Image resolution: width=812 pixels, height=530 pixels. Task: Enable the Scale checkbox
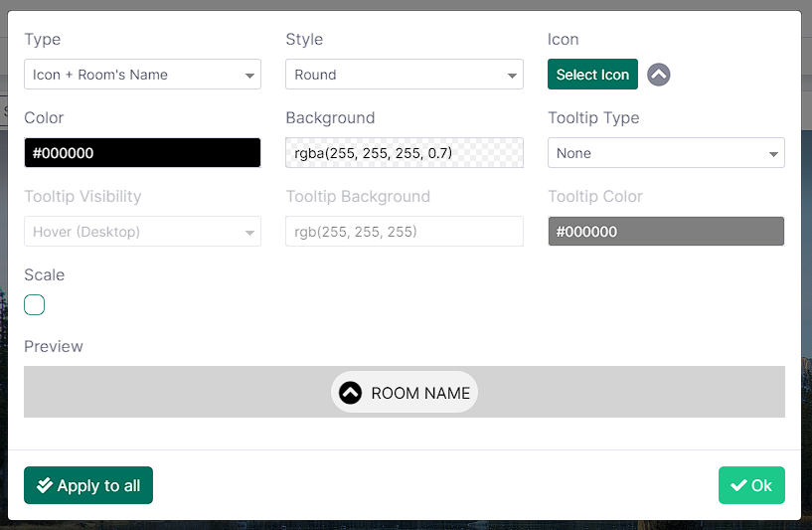click(x=35, y=304)
